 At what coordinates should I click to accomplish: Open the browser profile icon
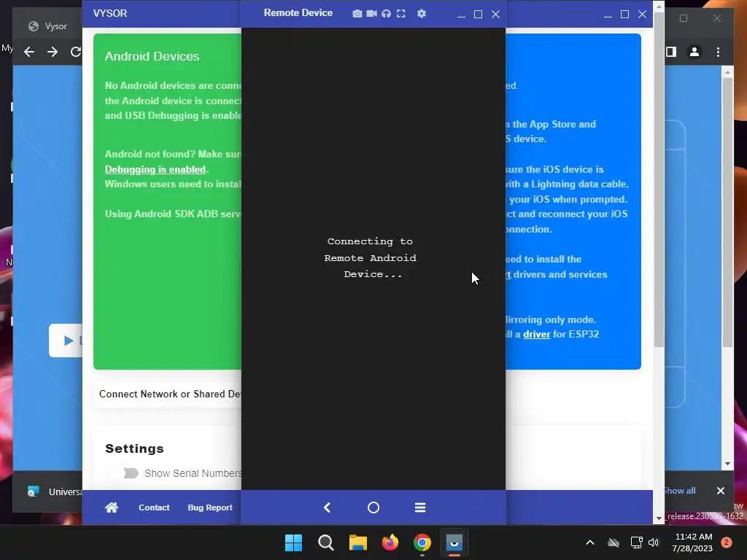694,52
